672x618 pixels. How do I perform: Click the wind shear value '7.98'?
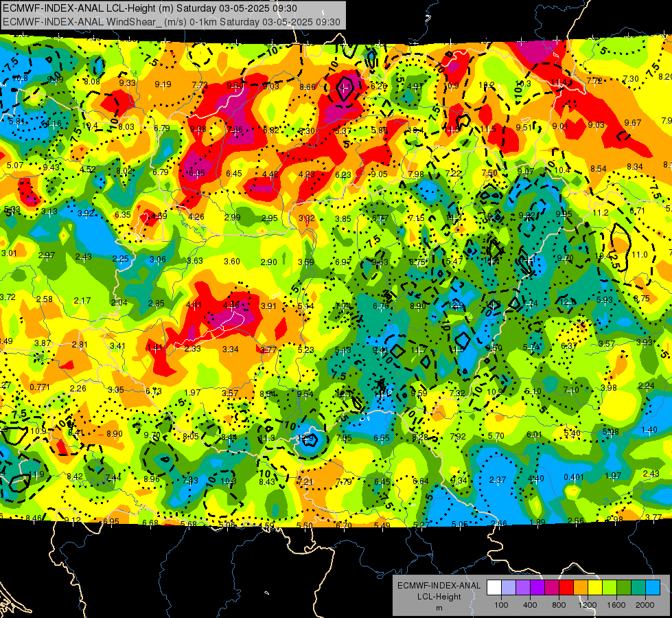[416, 174]
